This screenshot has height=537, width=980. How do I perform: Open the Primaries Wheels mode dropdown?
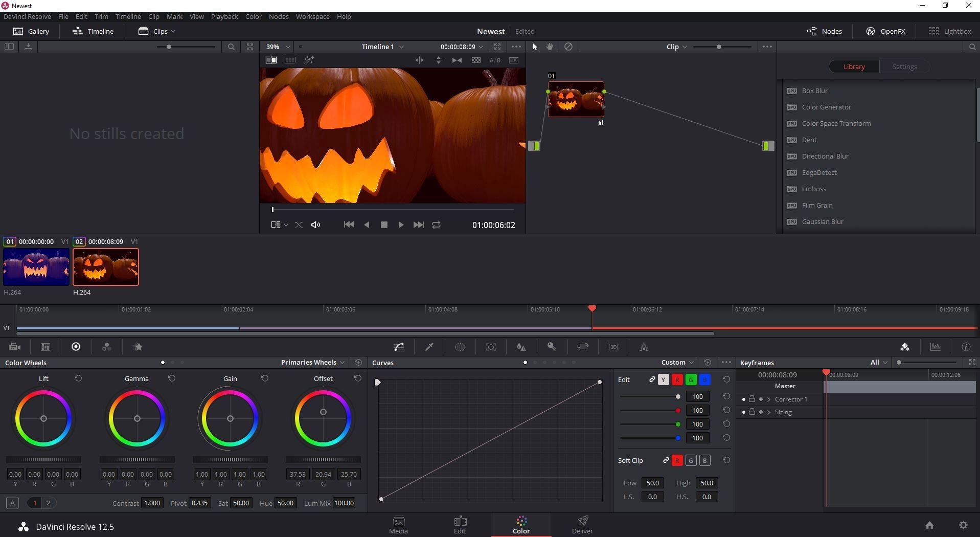click(312, 362)
